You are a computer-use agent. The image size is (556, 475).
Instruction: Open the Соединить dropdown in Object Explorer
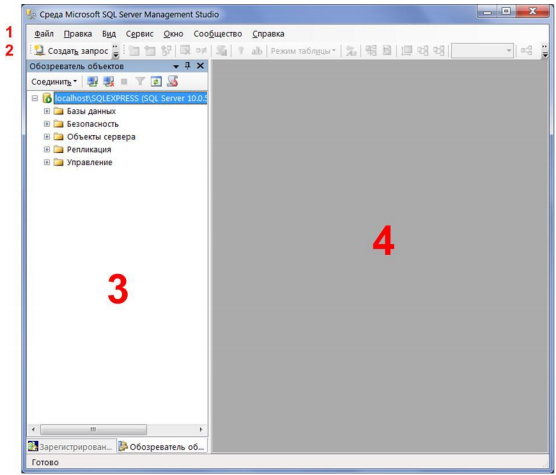[54, 82]
